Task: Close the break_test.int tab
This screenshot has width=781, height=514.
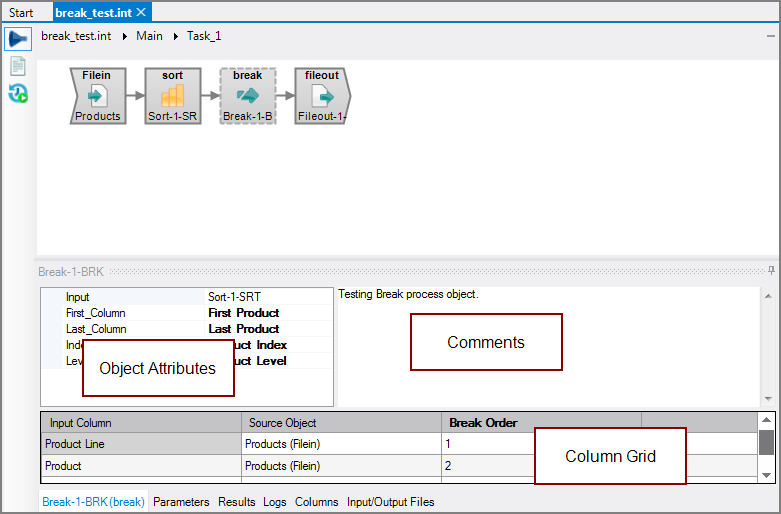Action: point(142,12)
